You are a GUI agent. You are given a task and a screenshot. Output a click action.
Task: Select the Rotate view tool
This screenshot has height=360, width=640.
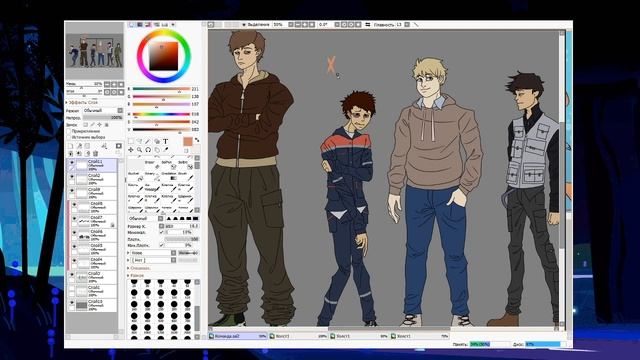(x=148, y=150)
